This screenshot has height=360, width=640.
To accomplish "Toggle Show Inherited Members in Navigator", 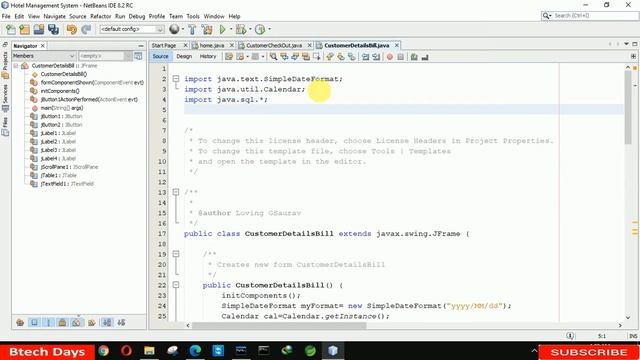I will point(20,322).
